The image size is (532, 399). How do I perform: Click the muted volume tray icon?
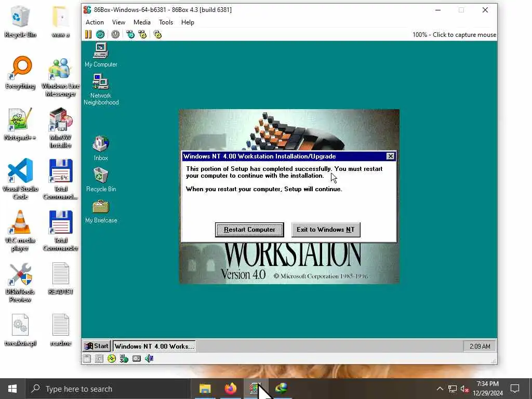[464, 389]
